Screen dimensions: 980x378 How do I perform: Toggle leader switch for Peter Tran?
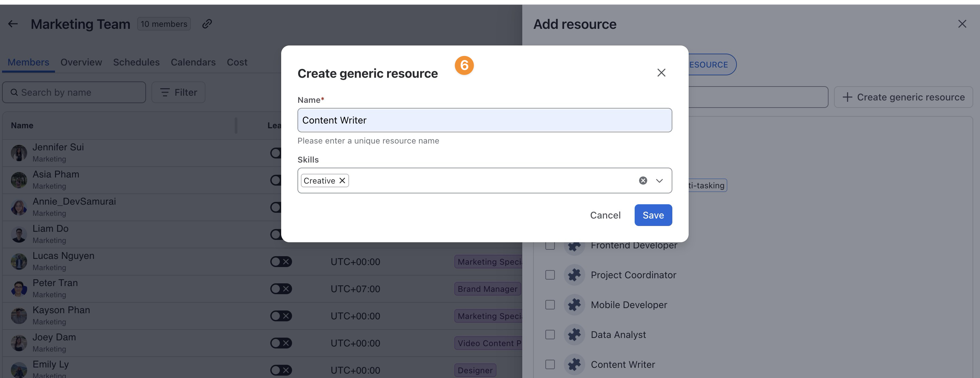pyautogui.click(x=281, y=289)
